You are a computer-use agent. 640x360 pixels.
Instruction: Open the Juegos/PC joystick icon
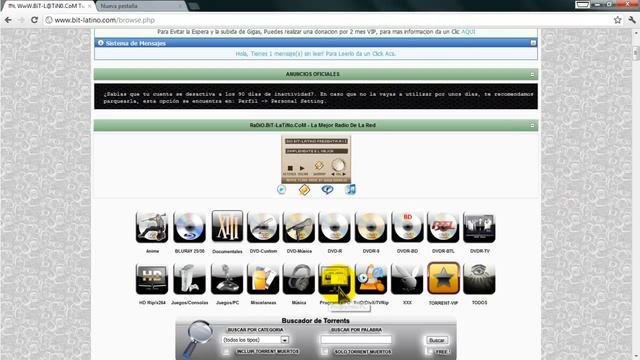[x=227, y=279]
